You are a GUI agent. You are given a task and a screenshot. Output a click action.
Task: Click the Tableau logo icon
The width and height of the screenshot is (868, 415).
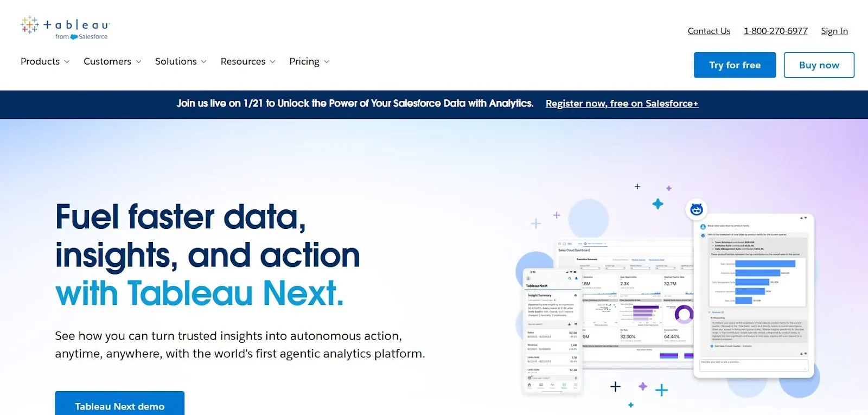[x=30, y=25]
